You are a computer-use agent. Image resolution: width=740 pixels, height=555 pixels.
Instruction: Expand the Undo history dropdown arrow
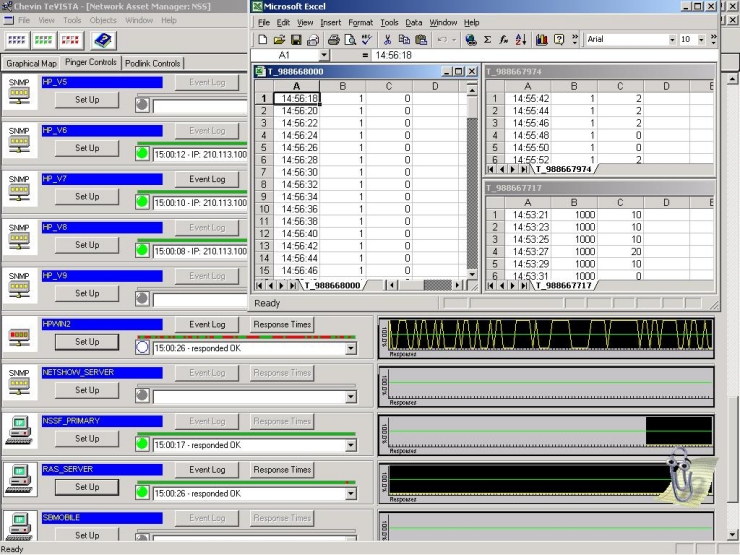tap(454, 40)
